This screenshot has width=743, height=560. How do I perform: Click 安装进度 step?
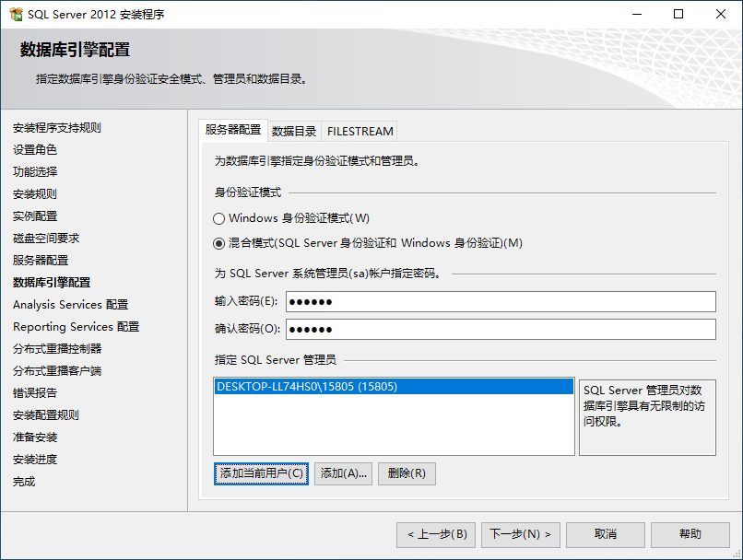[x=35, y=460]
